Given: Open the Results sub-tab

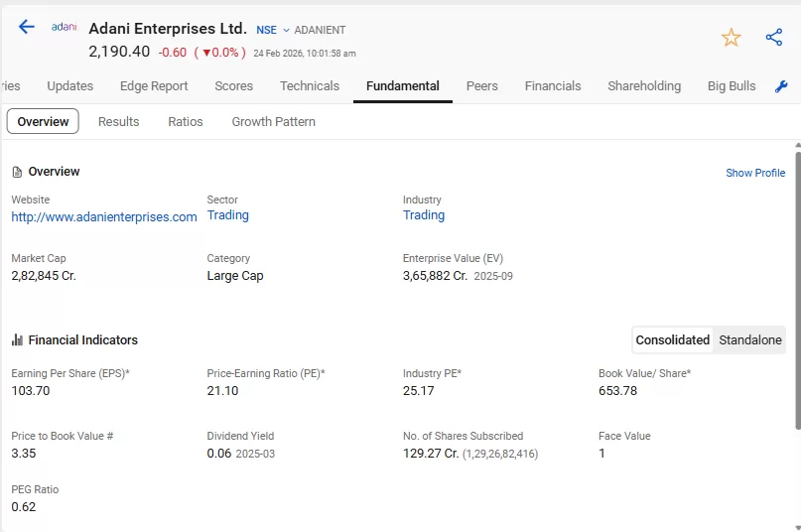Looking at the screenshot, I should coord(118,122).
